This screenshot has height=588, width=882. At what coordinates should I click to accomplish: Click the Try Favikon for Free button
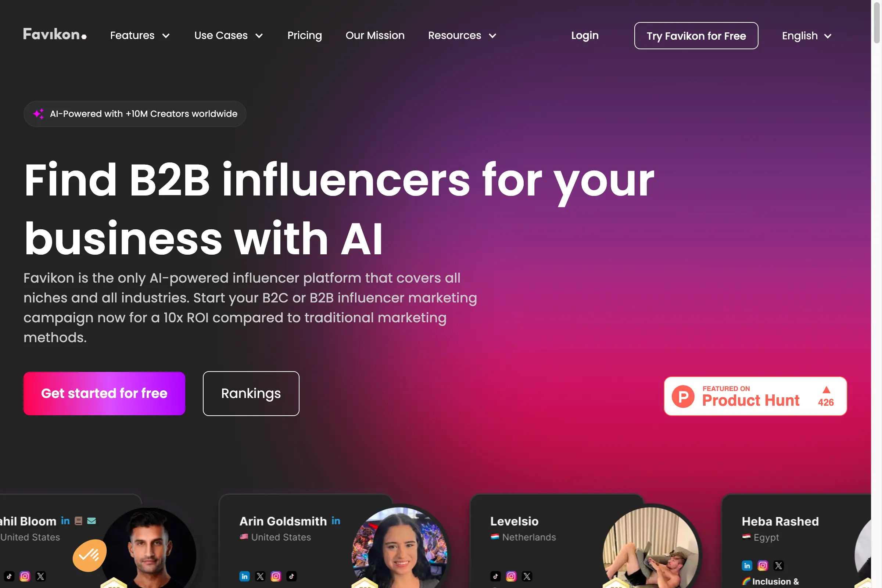(x=696, y=35)
